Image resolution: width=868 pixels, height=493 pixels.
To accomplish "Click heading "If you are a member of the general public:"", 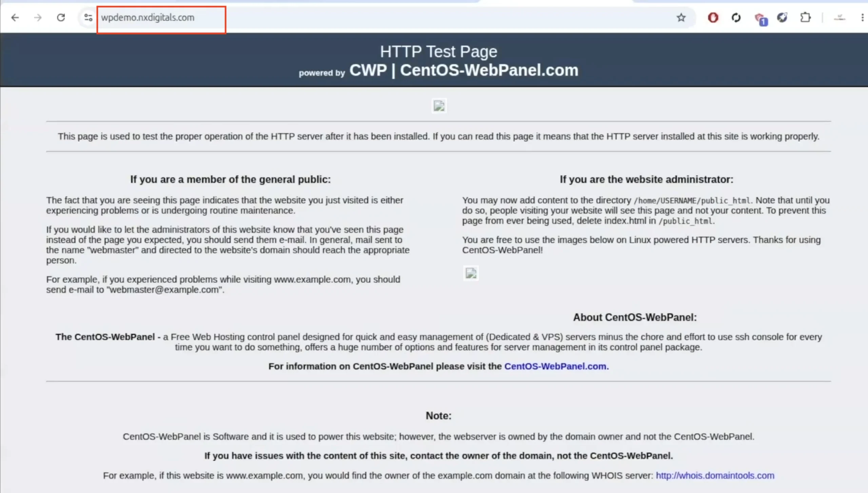I will click(231, 179).
